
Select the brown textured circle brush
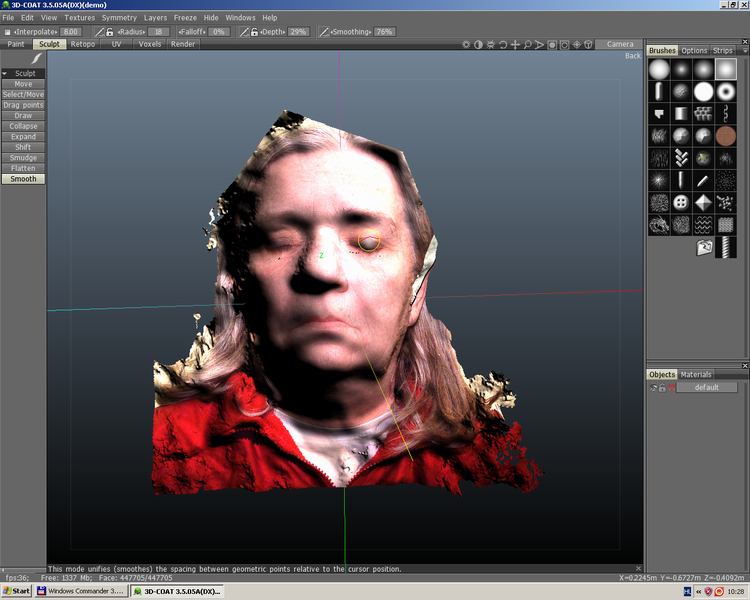727,135
